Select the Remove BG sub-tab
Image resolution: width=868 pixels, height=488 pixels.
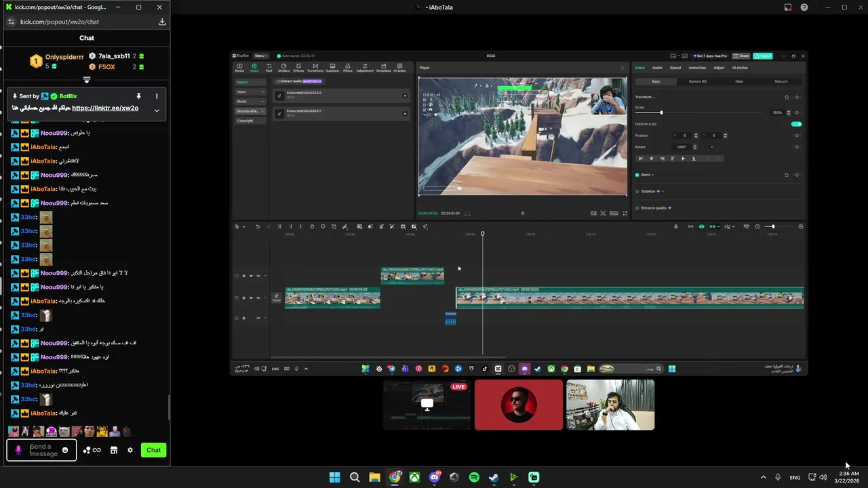(698, 81)
